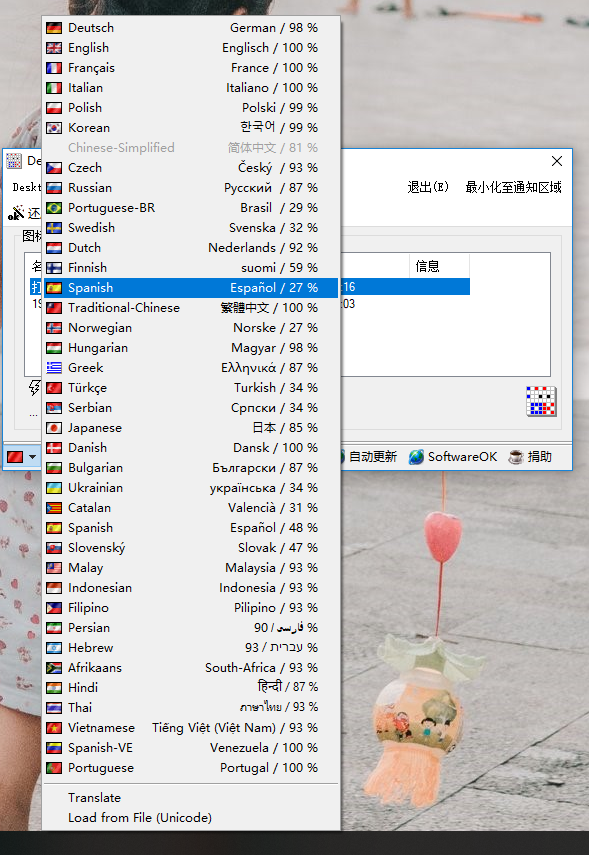
Task: Click the 捐助 donate coffee cup
Action: (531, 457)
